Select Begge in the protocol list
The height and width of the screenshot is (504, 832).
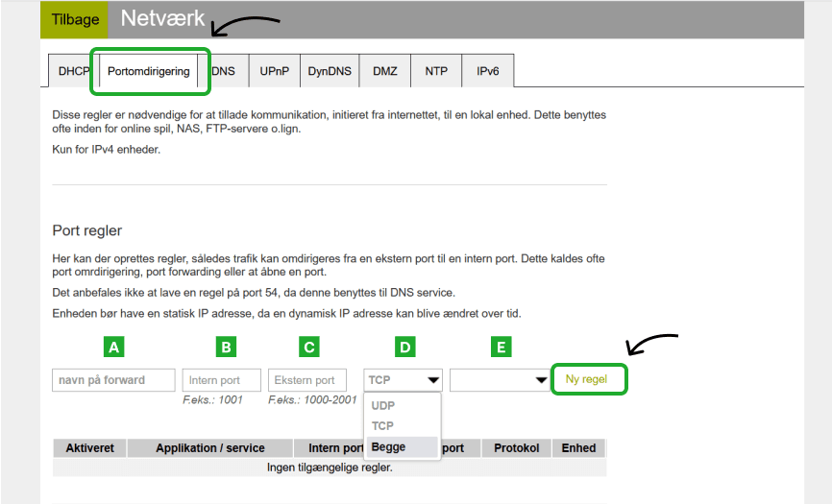click(x=389, y=446)
